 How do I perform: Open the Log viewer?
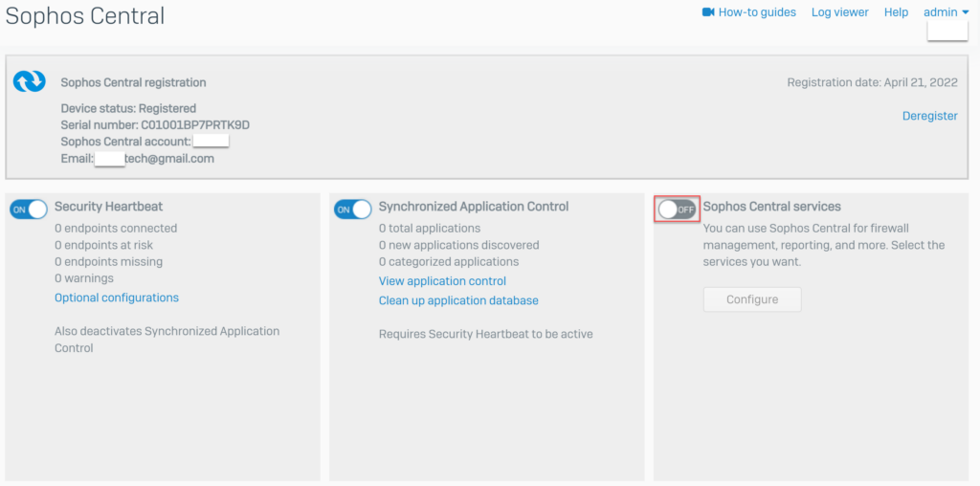coord(839,12)
